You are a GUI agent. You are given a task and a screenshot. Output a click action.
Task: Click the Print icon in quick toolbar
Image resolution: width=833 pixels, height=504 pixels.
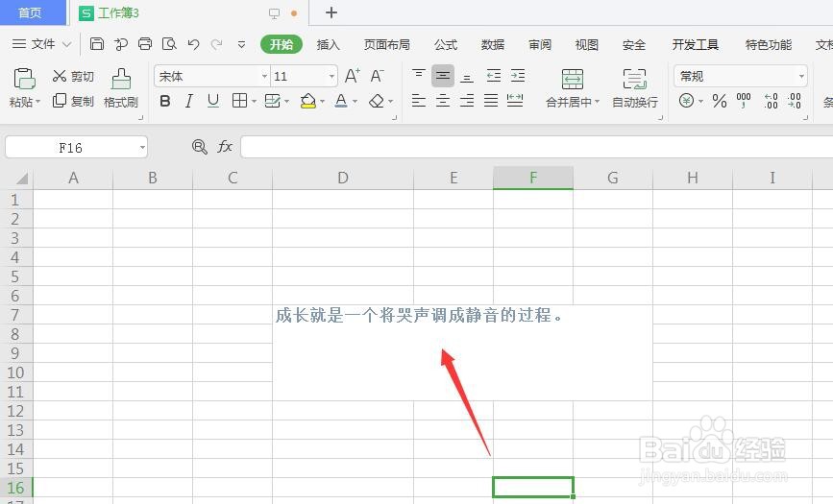pos(145,44)
